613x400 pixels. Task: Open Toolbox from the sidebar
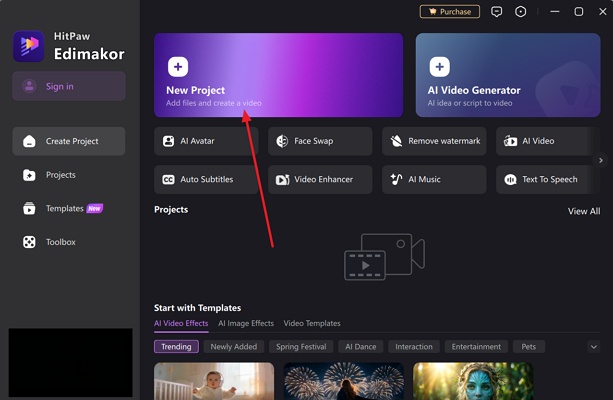point(60,242)
